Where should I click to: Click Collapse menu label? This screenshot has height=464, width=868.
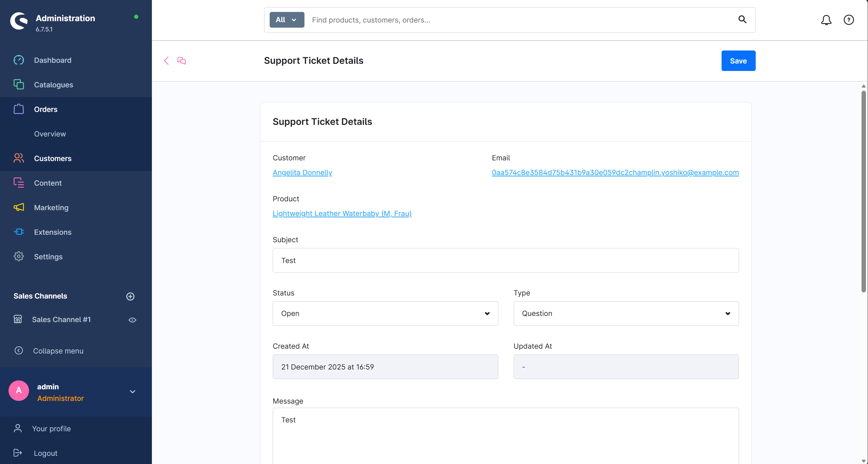58,351
